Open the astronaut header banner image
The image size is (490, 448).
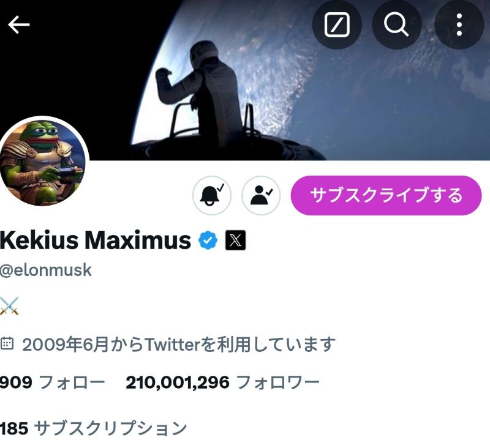245,80
